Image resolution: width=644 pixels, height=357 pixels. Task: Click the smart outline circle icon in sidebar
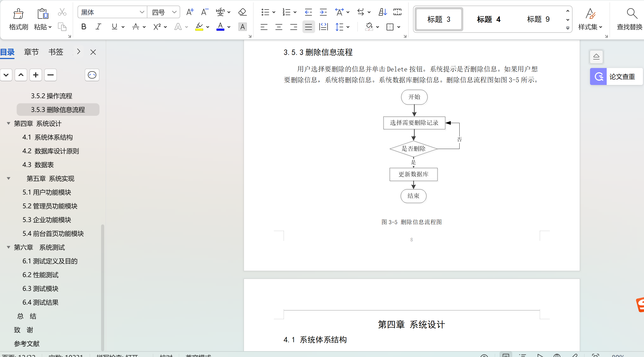click(x=92, y=75)
